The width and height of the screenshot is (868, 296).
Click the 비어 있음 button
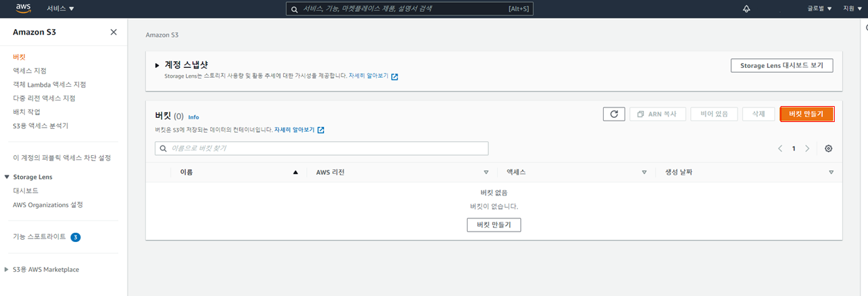[x=714, y=114]
